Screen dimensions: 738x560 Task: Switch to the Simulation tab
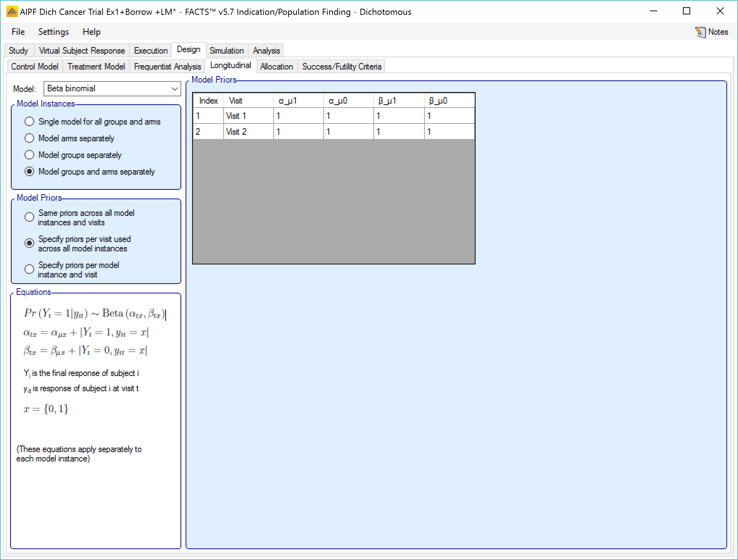pyautogui.click(x=227, y=51)
